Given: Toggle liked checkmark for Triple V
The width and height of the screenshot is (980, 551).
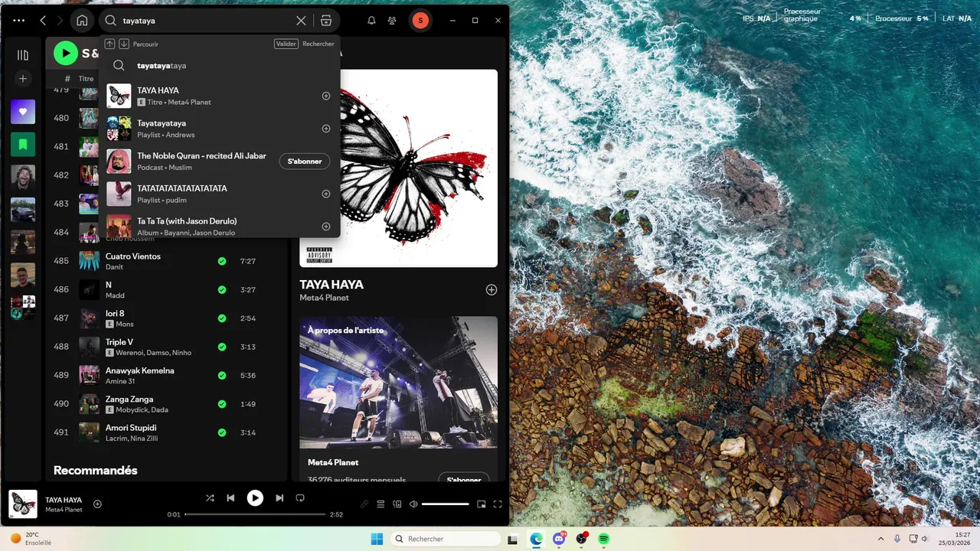Looking at the screenshot, I should pos(222,347).
